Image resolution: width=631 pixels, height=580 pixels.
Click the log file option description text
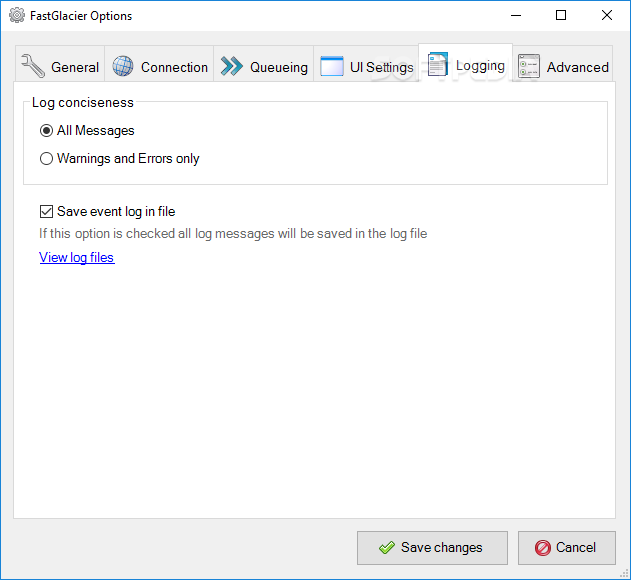(233, 233)
